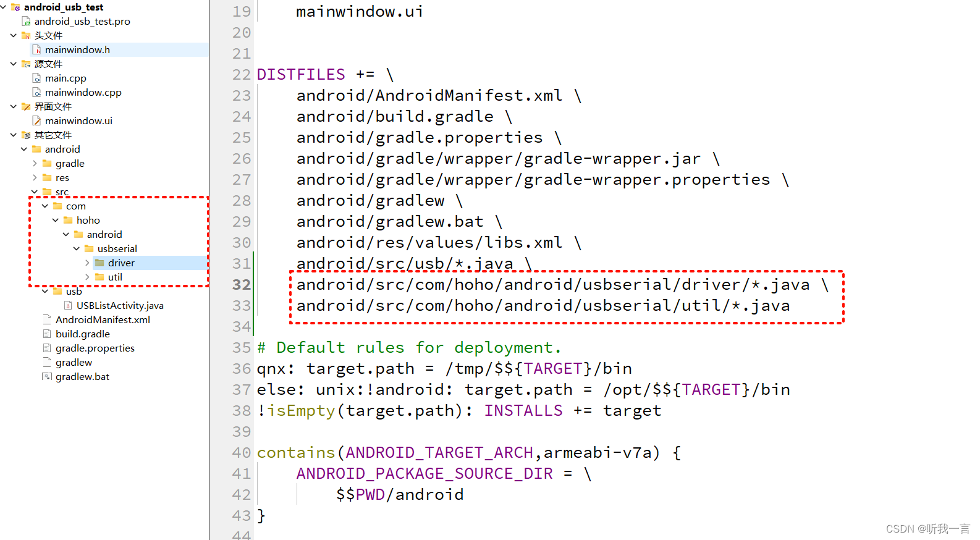
Task: Click the android_usb_test.pro file icon
Action: pos(27,21)
